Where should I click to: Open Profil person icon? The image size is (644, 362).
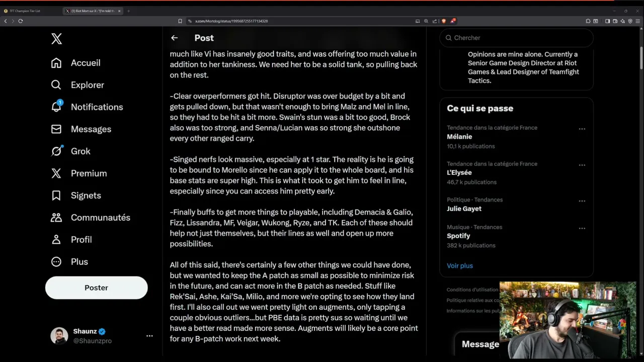[x=56, y=240]
